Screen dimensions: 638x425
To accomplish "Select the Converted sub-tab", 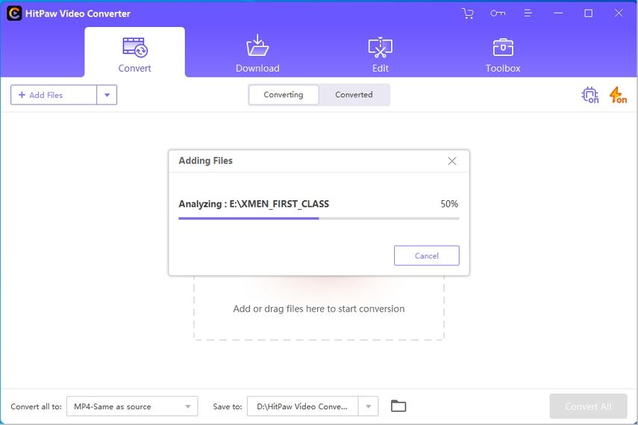I will pos(354,95).
